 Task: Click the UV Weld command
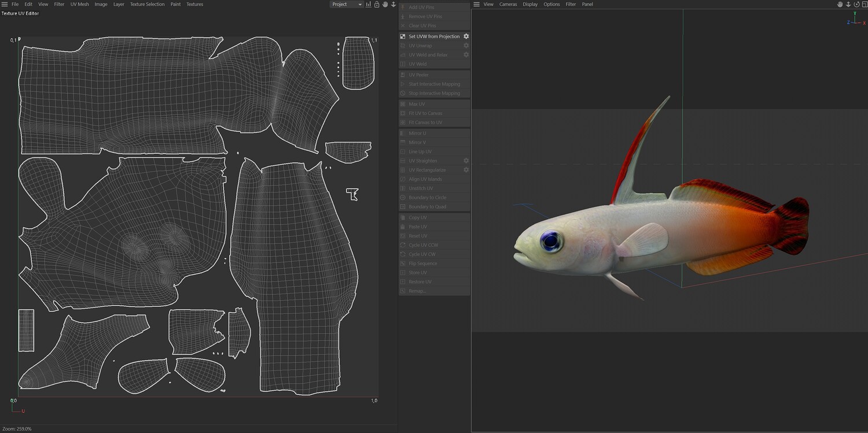tap(434, 64)
